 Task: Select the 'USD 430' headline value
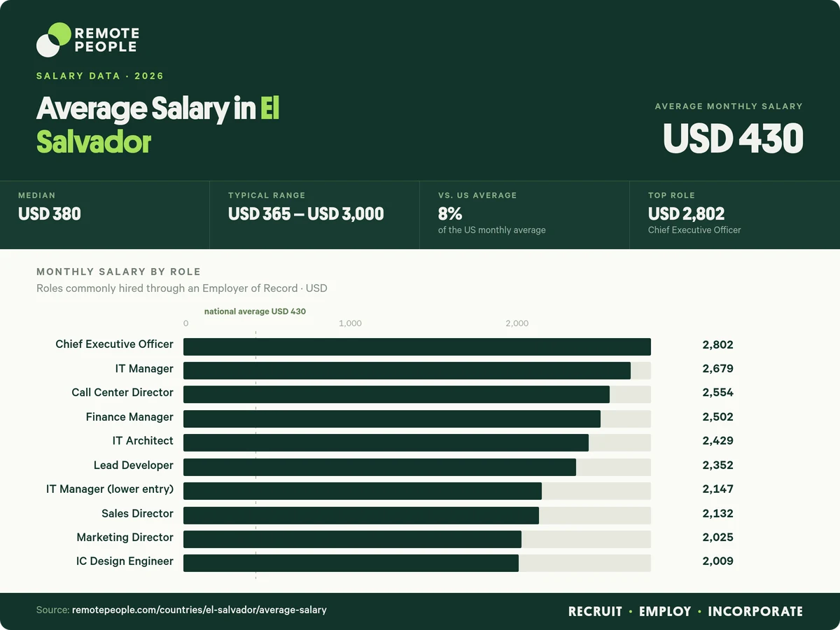coord(734,138)
